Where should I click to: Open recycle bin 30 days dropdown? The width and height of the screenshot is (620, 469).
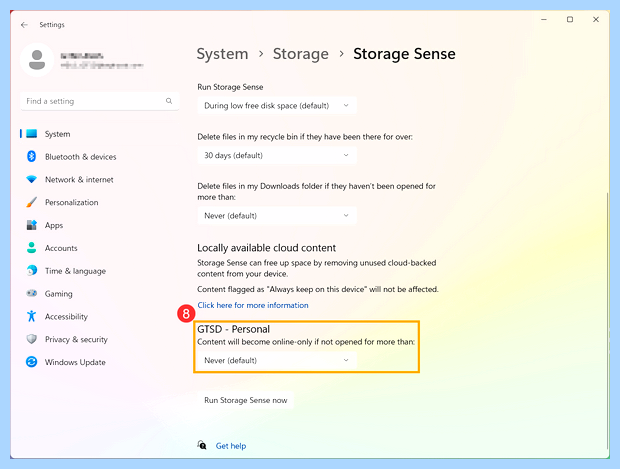pos(277,155)
